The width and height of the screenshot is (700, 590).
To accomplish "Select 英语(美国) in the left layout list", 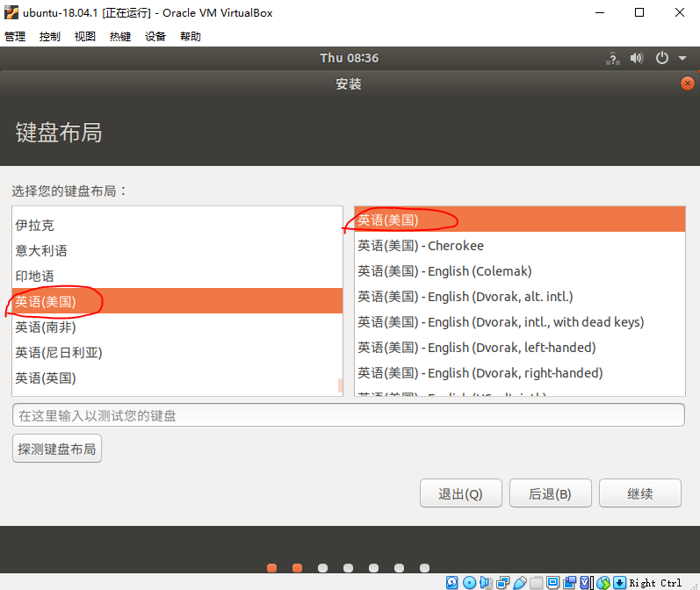I will [x=177, y=301].
